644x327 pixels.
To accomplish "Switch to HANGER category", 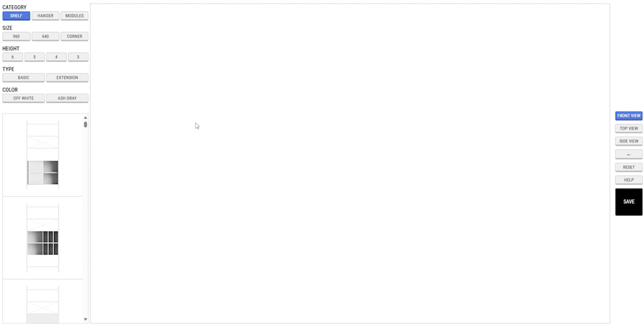I will 45,16.
